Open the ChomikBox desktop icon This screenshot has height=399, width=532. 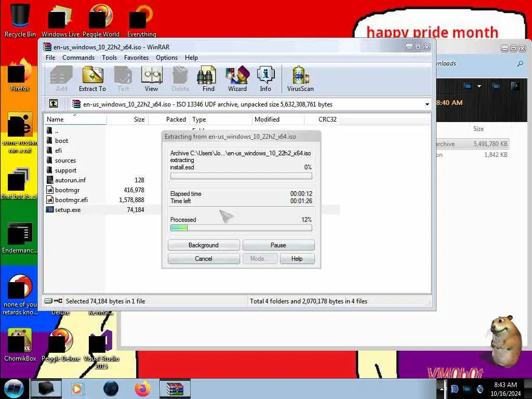pos(20,345)
